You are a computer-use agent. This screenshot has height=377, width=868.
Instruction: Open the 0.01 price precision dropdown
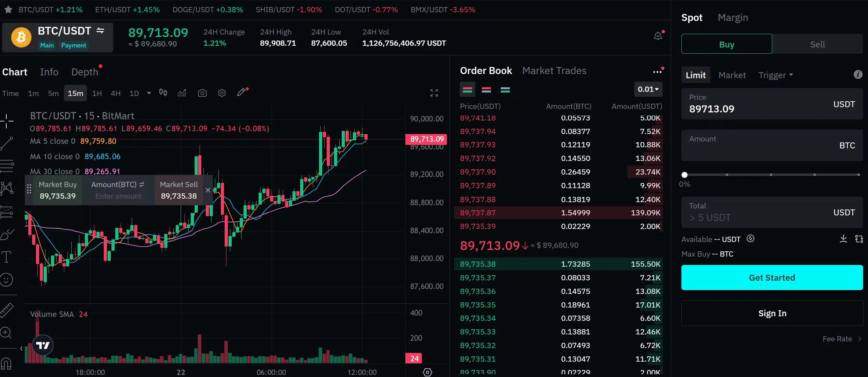648,89
